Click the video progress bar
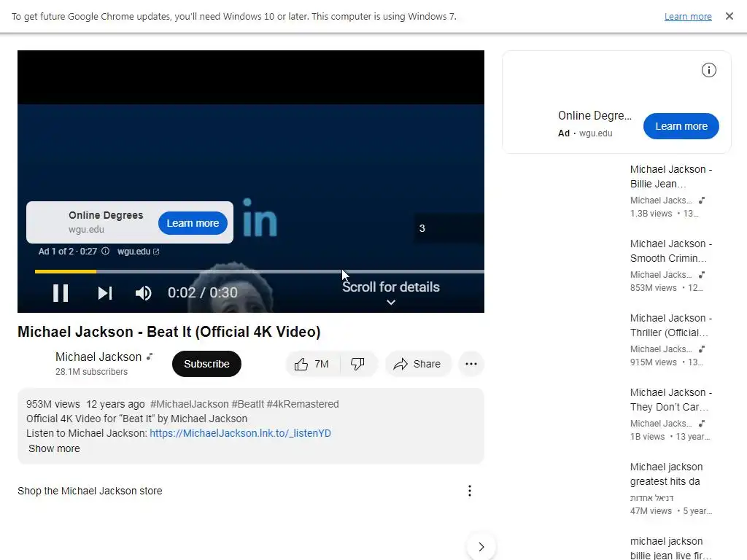 tap(259, 271)
